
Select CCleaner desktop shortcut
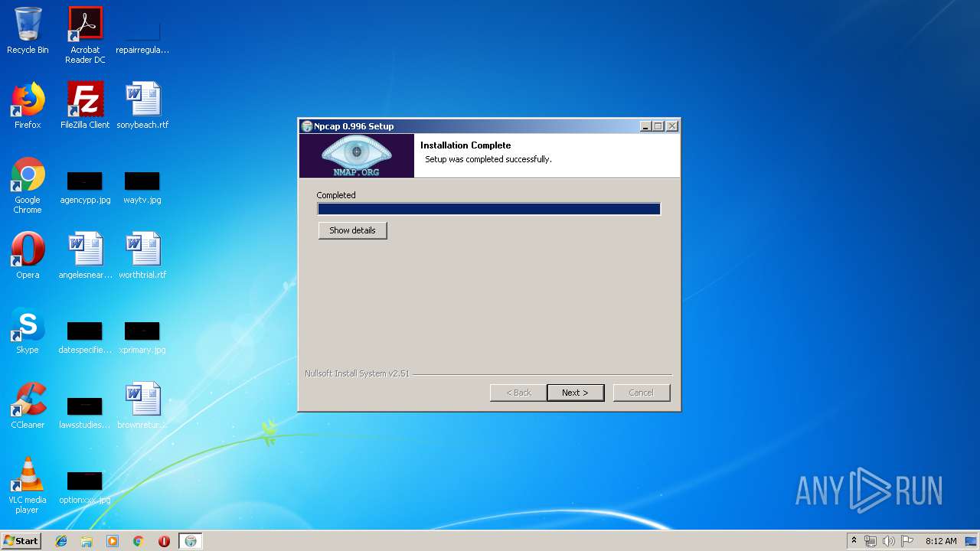[28, 406]
